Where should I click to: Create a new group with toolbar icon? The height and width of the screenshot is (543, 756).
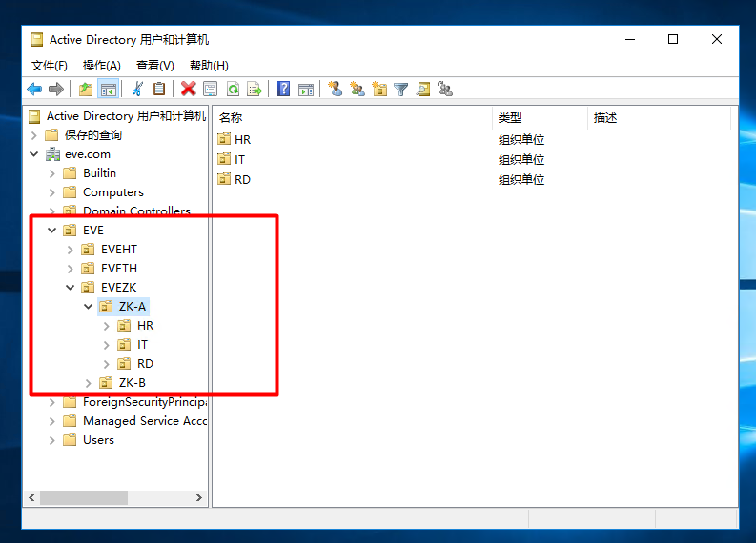[358, 89]
